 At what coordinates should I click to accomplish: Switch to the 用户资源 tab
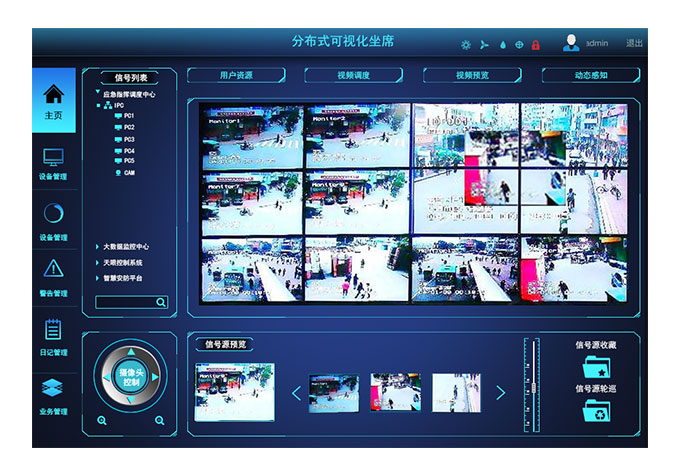236,75
